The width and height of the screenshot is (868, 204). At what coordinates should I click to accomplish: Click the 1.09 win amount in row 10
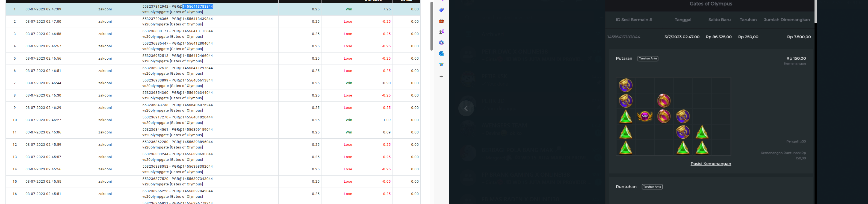point(387,120)
